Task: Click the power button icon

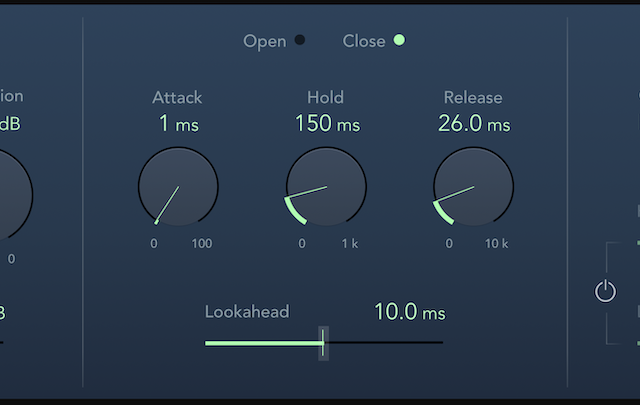Action: click(605, 291)
